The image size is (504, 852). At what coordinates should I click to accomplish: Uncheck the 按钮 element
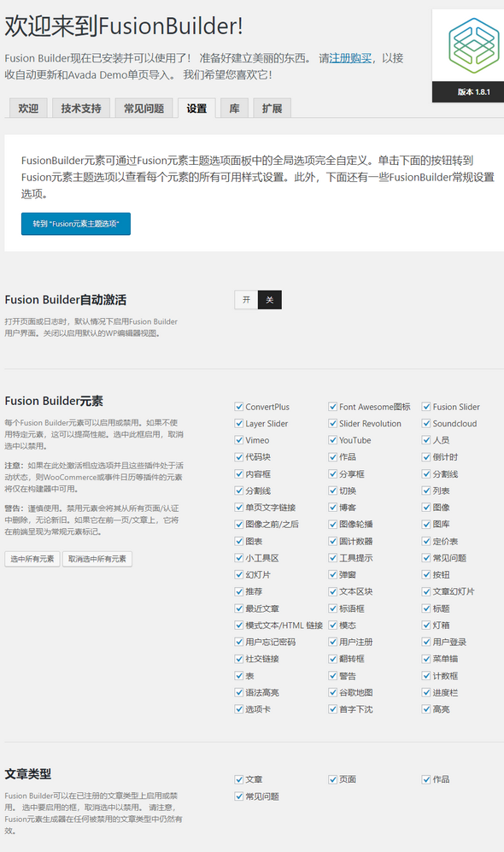(426, 575)
